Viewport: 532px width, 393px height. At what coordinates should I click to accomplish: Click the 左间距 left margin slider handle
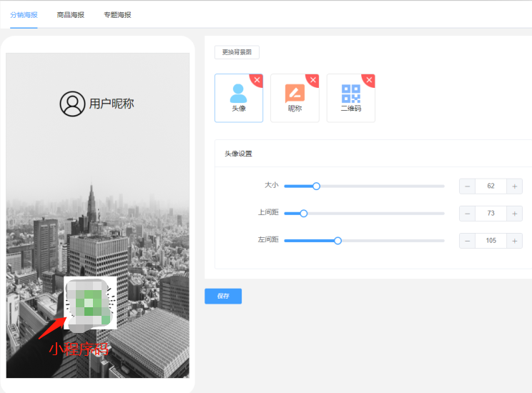[338, 241]
